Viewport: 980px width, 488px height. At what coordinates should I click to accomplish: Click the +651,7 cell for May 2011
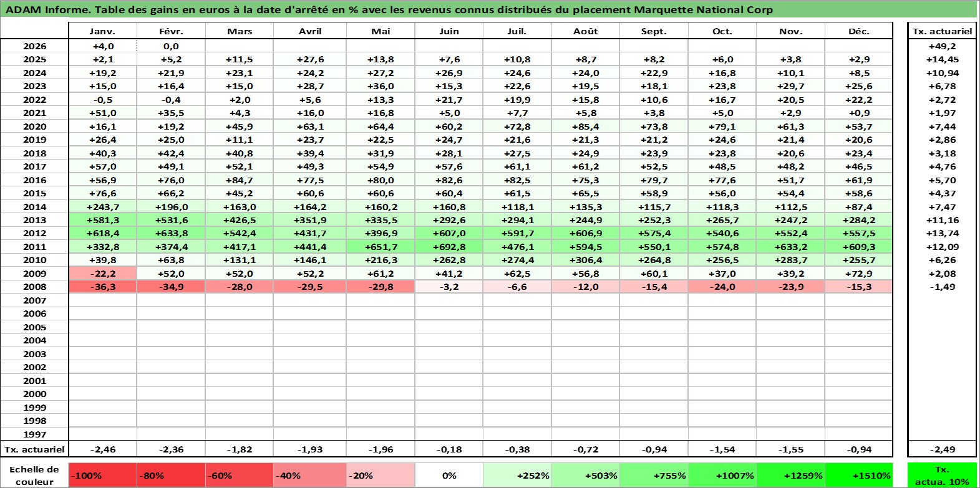[381, 247]
